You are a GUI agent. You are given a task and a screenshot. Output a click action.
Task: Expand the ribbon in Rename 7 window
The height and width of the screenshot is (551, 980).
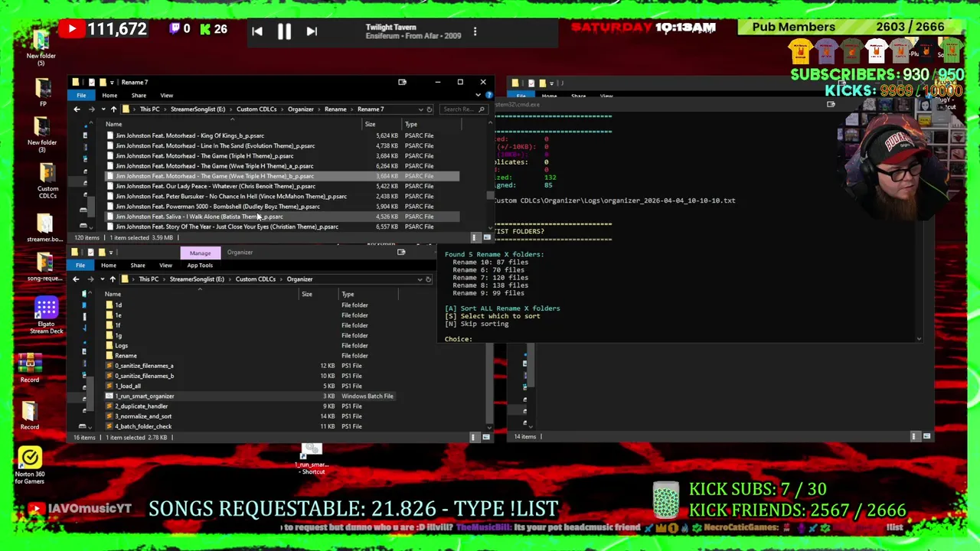coord(479,96)
